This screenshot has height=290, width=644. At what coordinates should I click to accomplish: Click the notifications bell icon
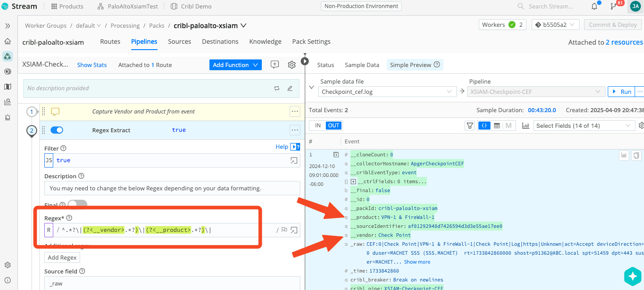[x=594, y=6]
